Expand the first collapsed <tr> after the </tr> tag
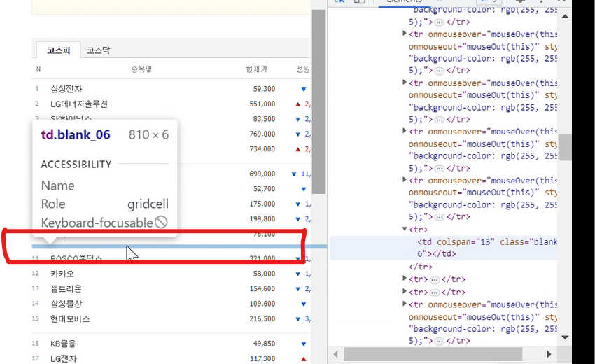Viewport: 595px width, 364px height. pos(405,278)
